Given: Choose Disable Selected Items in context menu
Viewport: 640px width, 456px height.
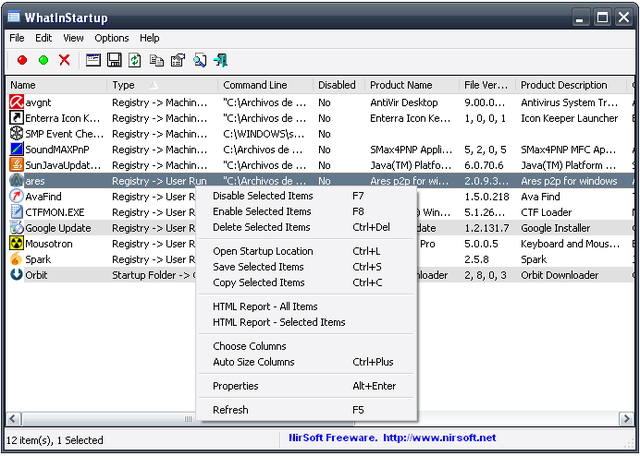Looking at the screenshot, I should (x=307, y=196).
